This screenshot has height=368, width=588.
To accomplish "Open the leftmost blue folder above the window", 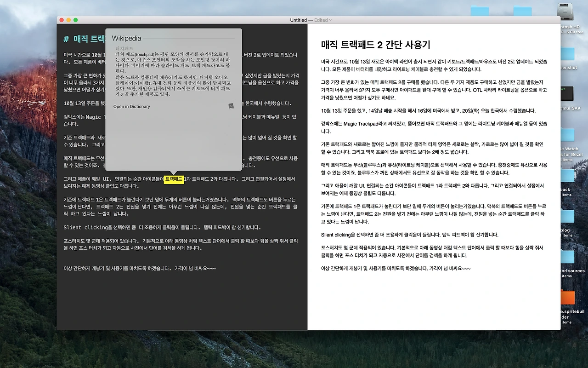I will click(x=480, y=9).
